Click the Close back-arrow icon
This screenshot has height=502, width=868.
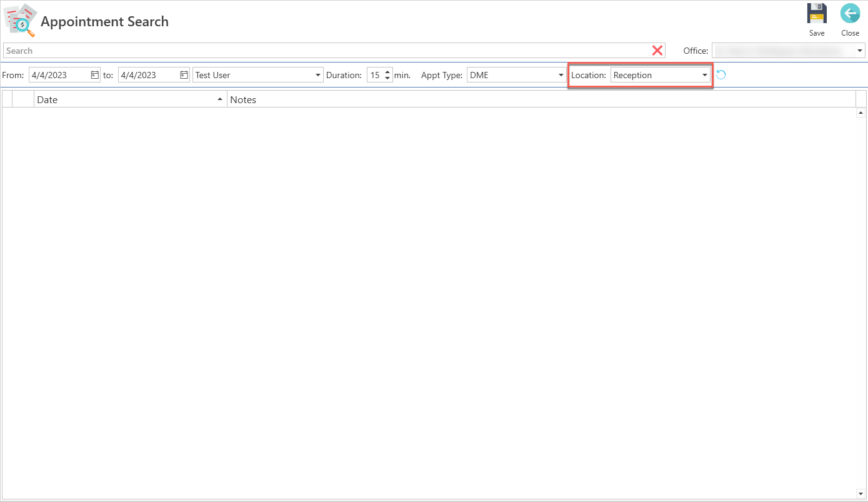coord(850,14)
